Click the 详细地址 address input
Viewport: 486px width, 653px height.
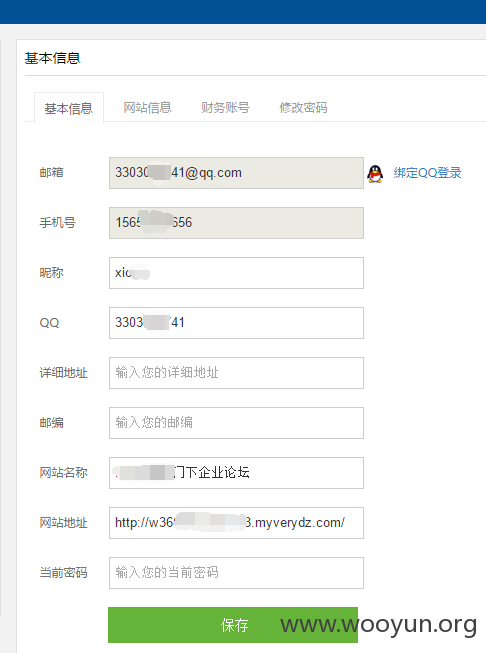click(236, 373)
